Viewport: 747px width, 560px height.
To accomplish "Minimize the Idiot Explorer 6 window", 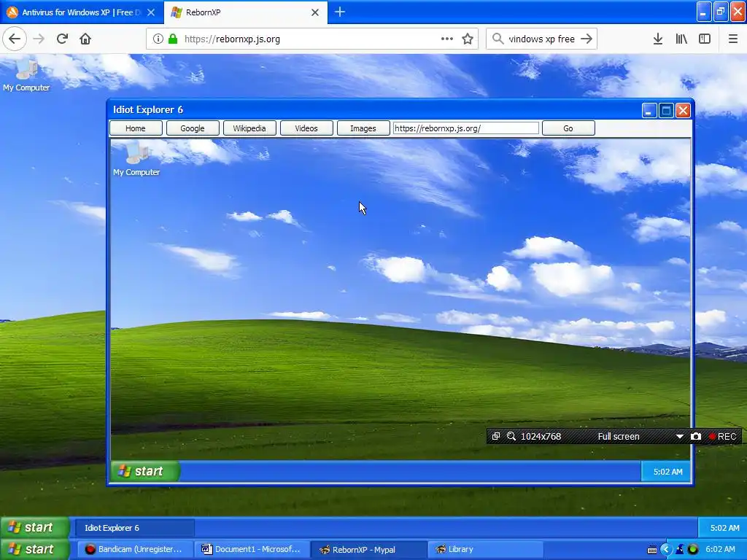I will click(x=649, y=111).
